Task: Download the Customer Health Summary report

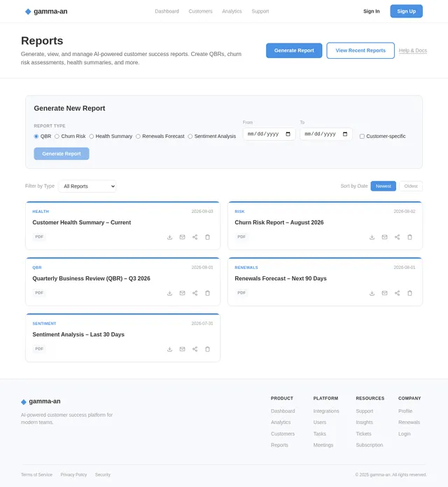Action: (169, 238)
